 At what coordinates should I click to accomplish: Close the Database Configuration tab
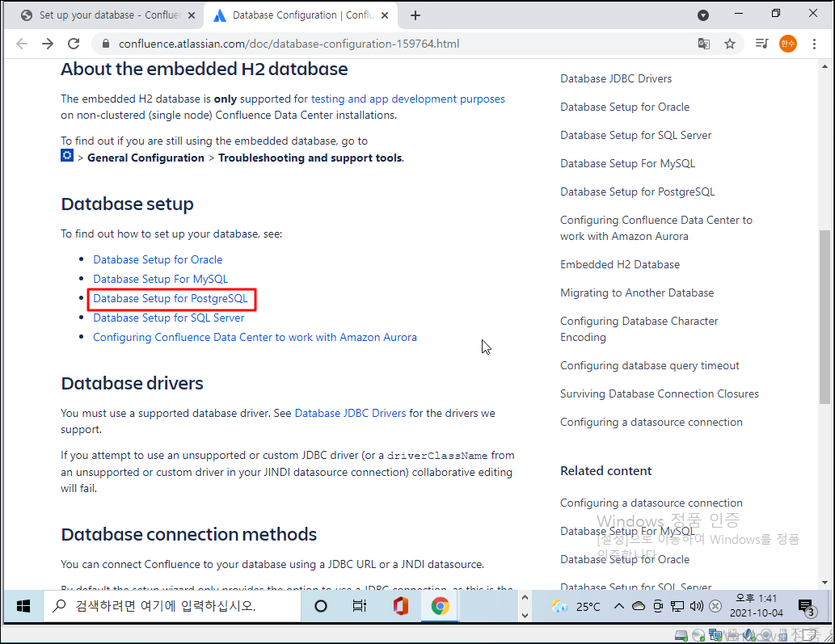[x=385, y=15]
